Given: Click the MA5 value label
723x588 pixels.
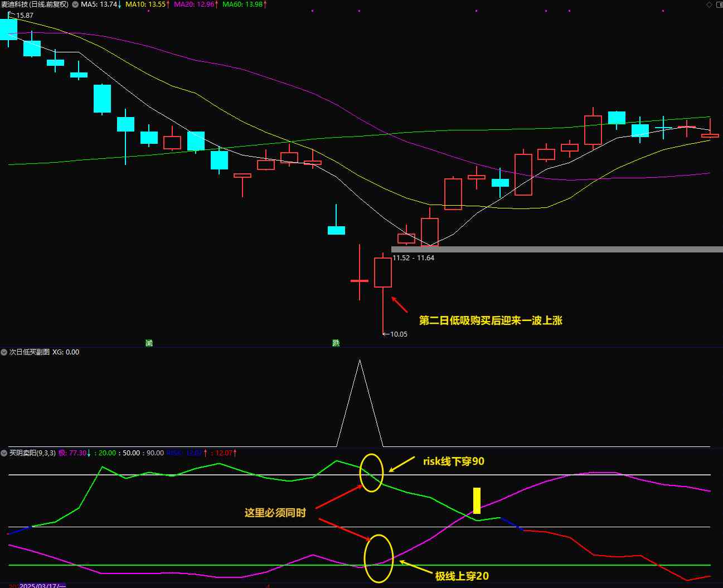Looking at the screenshot, I should point(99,4).
